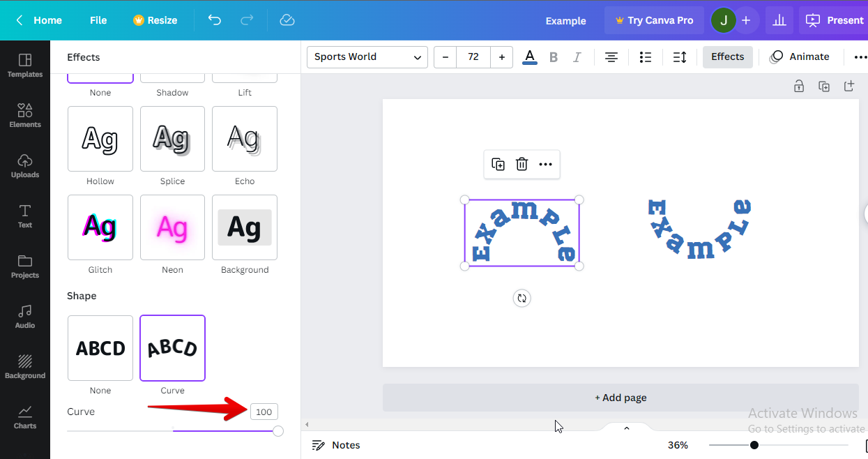Select the Curve shape option
This screenshot has height=459, width=868.
pos(172,348)
